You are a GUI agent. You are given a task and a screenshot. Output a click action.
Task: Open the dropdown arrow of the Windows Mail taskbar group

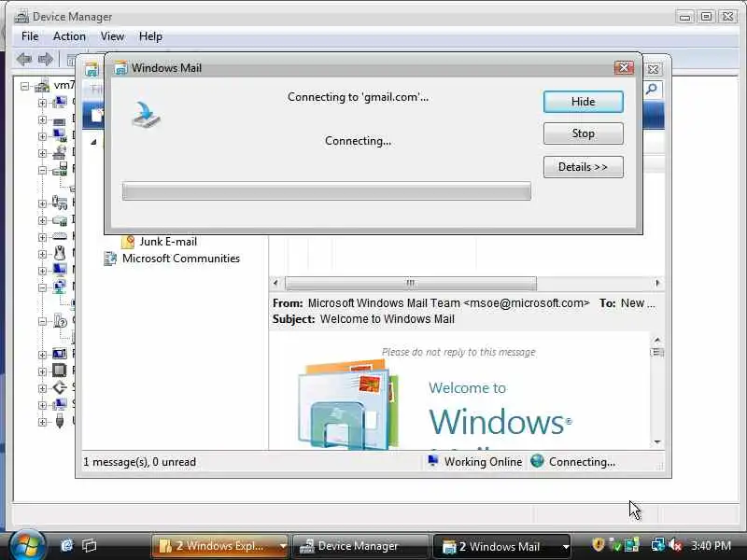566,547
